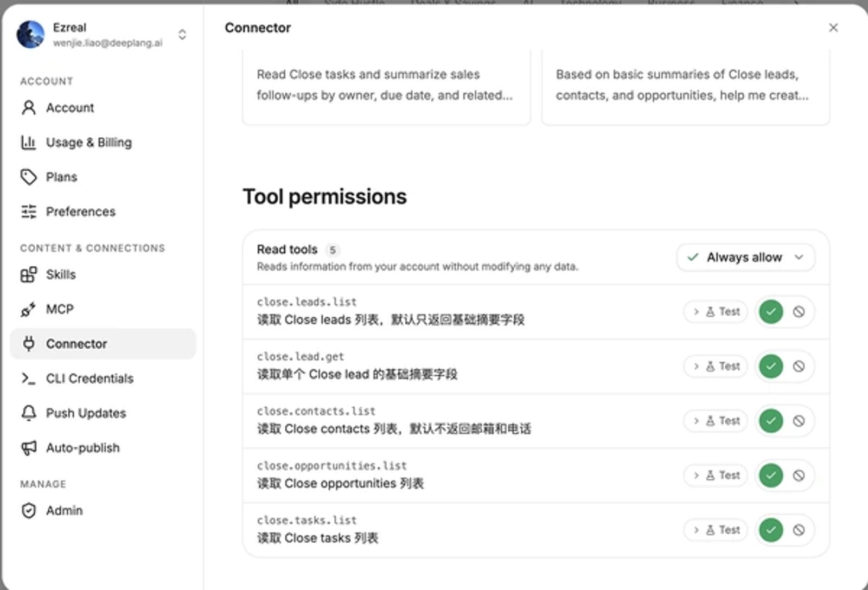
Task: Click the close.tasks.list tool name
Action: pyautogui.click(x=307, y=520)
